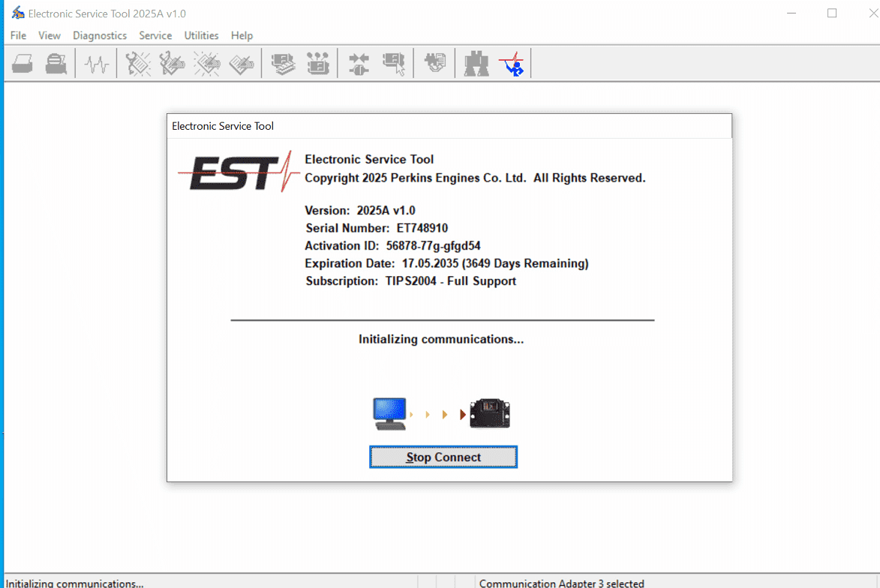880x588 pixels.
Task: Click the Connect arrows toolbar icon
Action: coord(359,64)
